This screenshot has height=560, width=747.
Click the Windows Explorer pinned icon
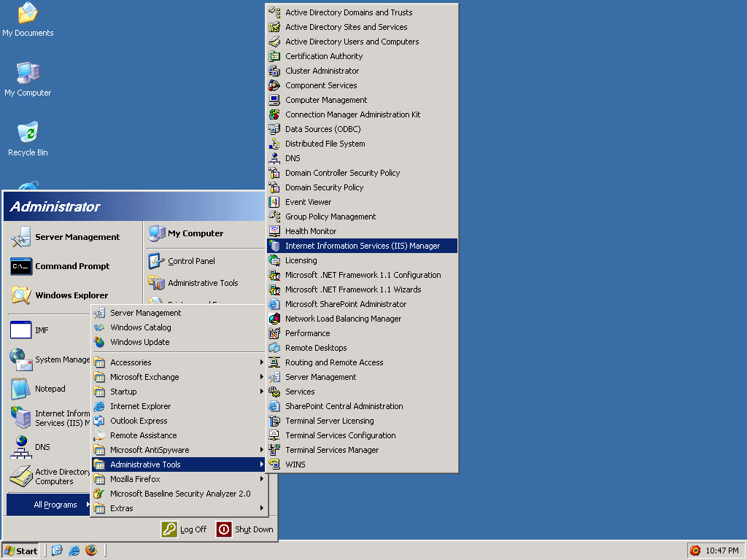(x=21, y=295)
